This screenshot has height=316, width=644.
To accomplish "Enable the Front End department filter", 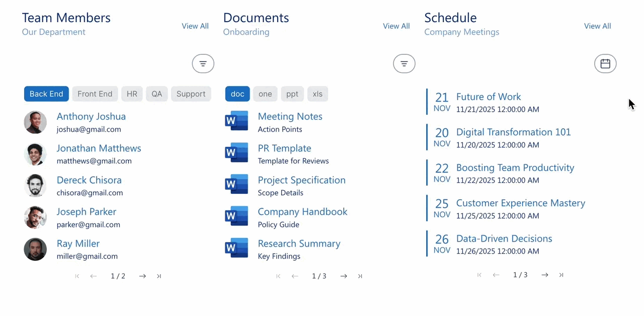I will point(95,94).
